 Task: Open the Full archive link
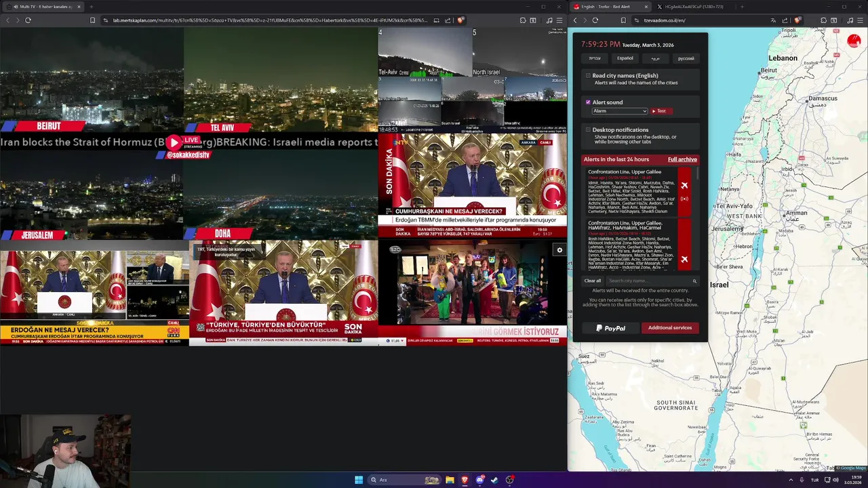[x=682, y=159]
